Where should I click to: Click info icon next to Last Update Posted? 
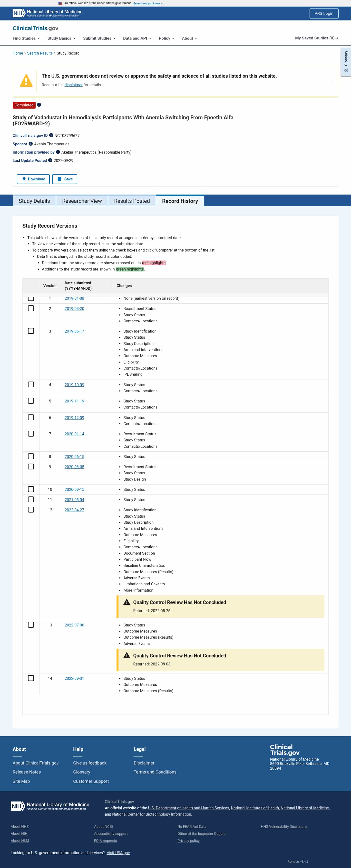coord(50,160)
